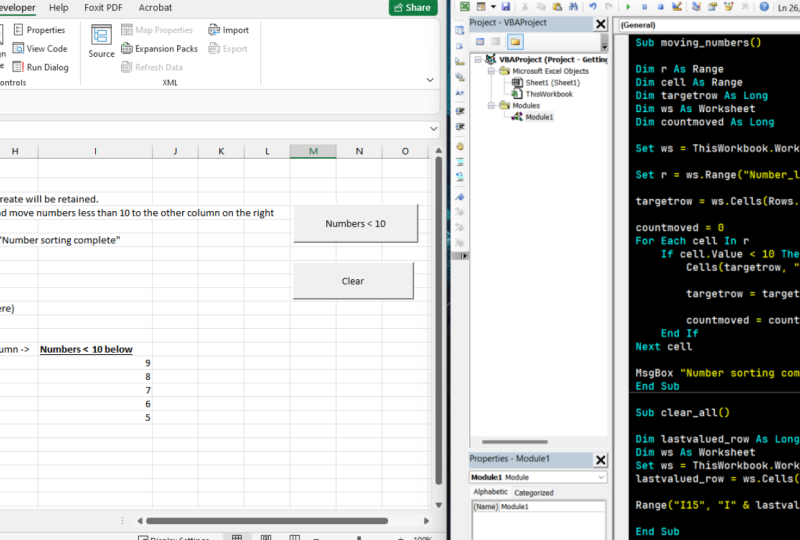The image size is (800, 540).
Task: Collapse the Modules folder node
Action: point(491,105)
